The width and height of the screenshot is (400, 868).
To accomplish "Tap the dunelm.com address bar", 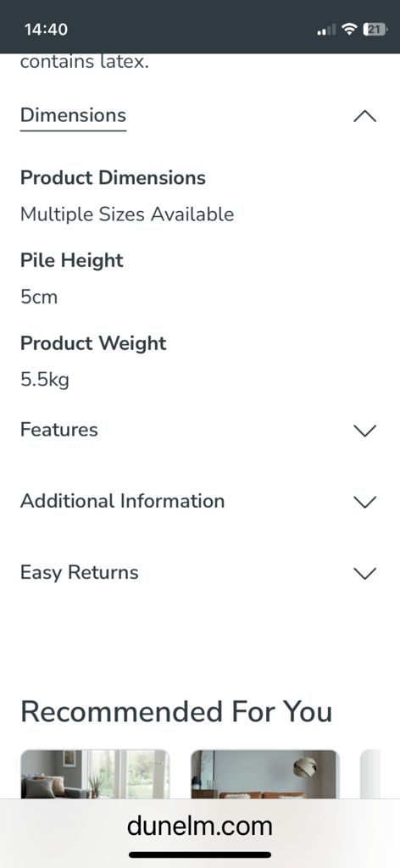I will click(200, 826).
